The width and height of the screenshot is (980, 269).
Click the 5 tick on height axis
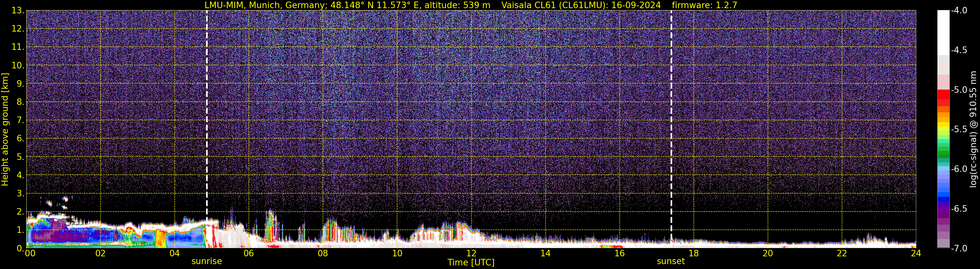20,157
